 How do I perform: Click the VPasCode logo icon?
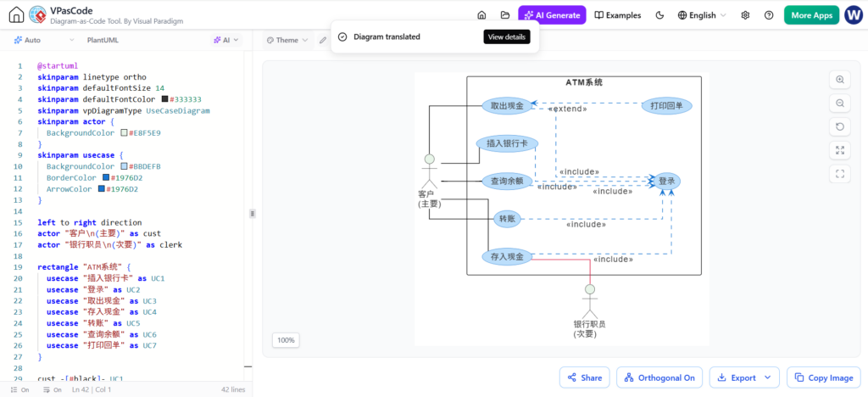[x=37, y=15]
